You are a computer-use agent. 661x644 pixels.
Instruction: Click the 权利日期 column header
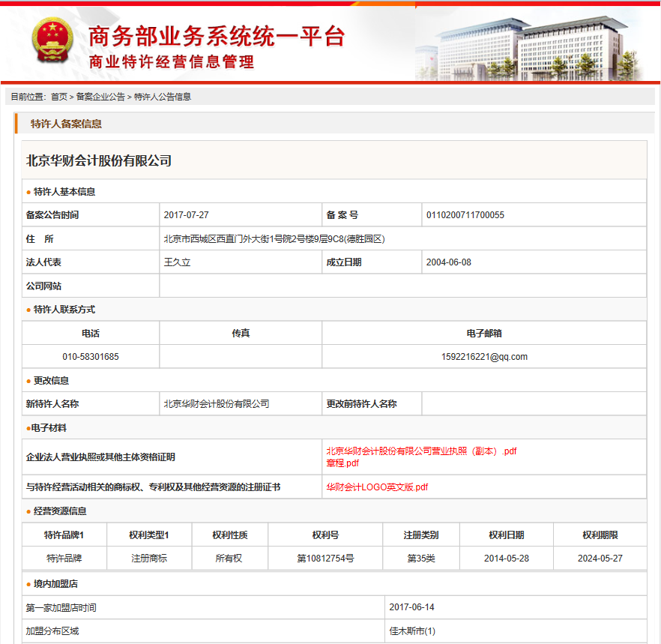tap(507, 535)
